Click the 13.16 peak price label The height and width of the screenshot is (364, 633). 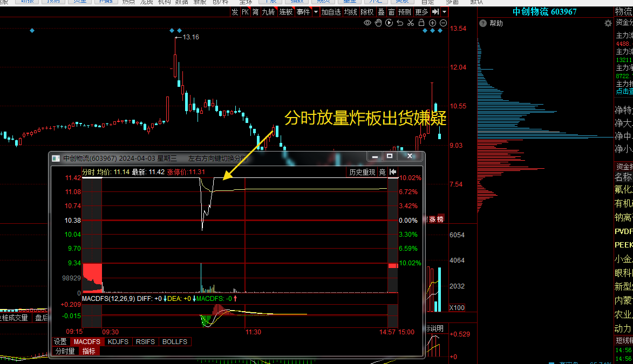coord(190,37)
